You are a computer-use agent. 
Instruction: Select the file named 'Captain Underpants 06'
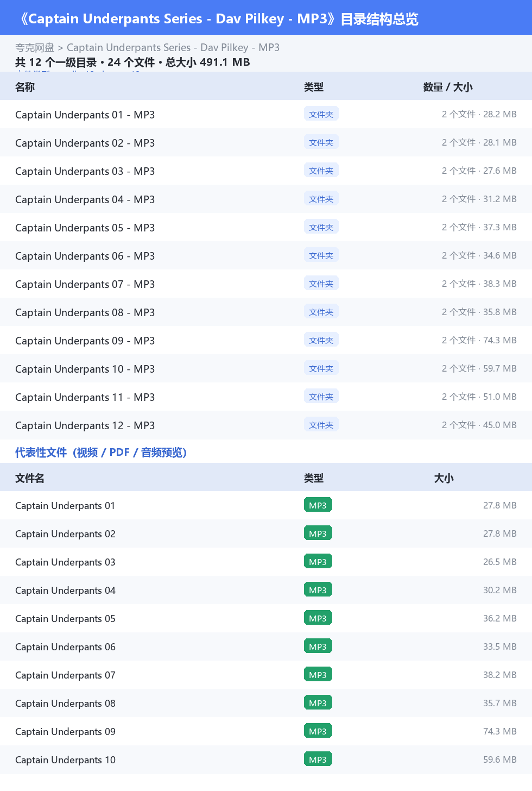pyautogui.click(x=65, y=647)
